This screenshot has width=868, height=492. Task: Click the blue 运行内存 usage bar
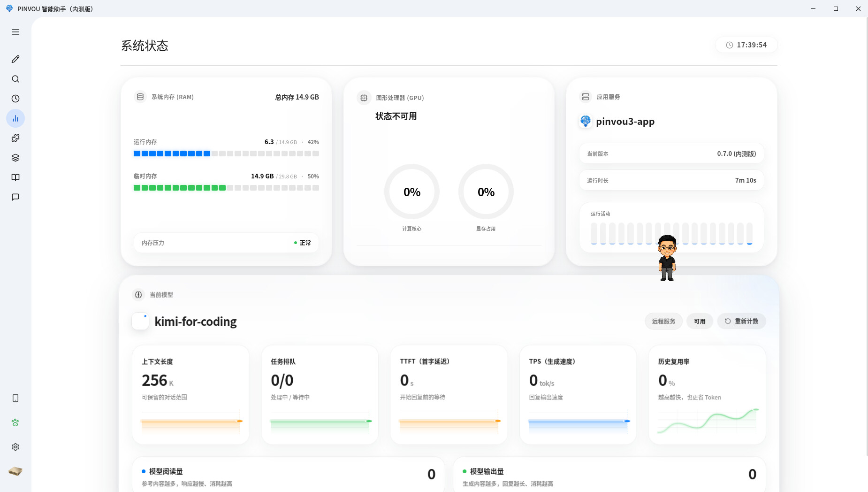coord(226,154)
